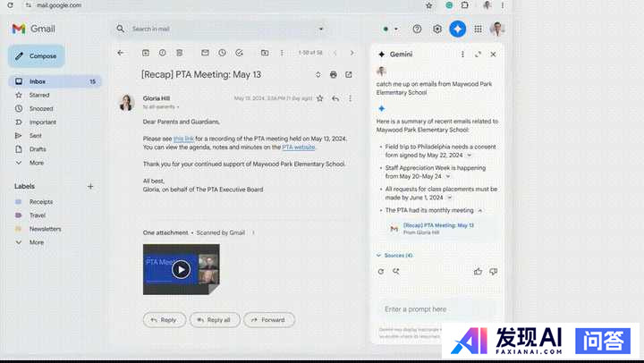Open the Google account avatar

pos(497,29)
